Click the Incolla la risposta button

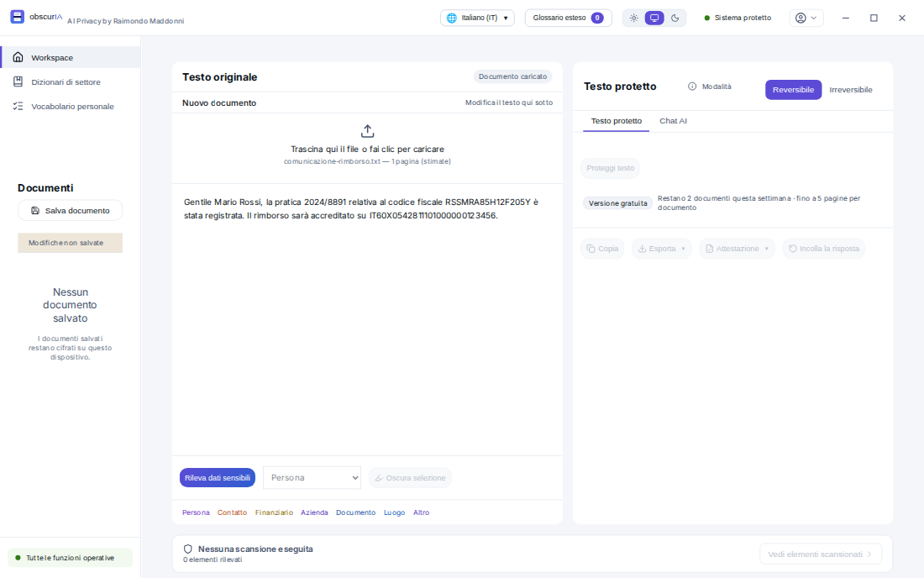click(824, 249)
